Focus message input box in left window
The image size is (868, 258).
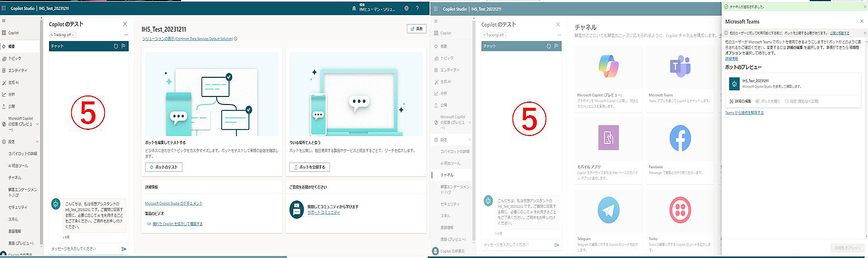(85, 248)
